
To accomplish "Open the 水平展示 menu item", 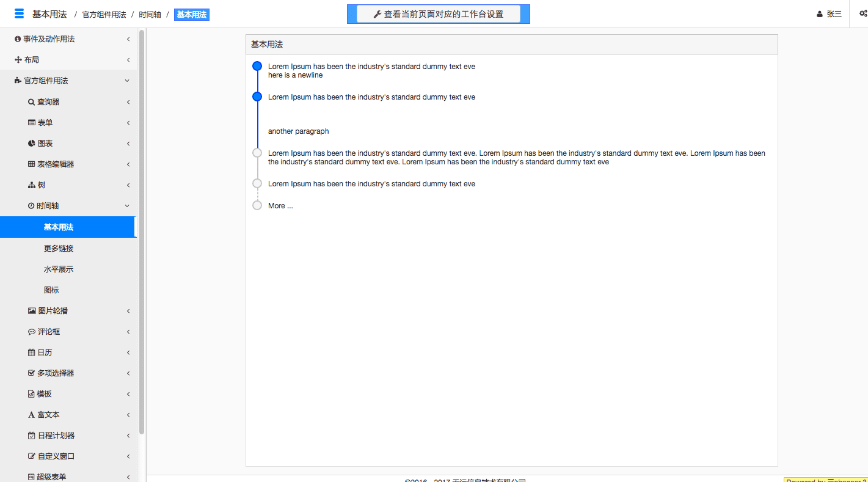I will click(59, 269).
